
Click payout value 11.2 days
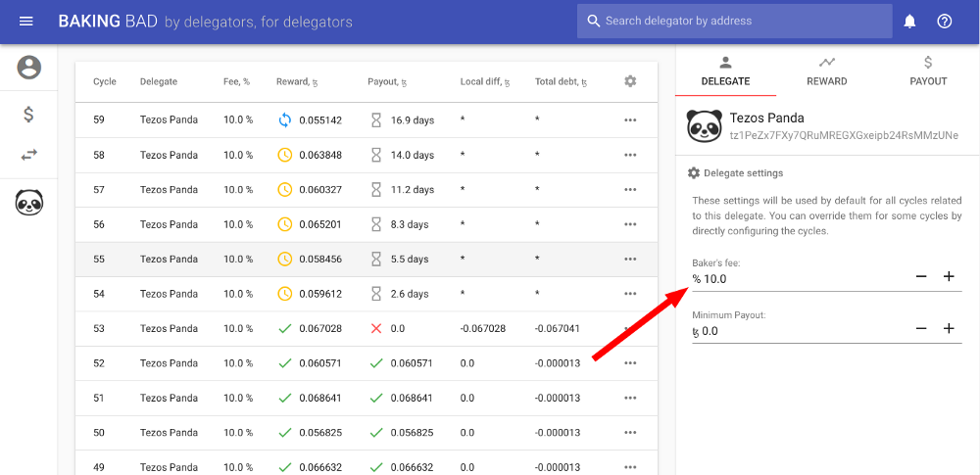pos(413,189)
